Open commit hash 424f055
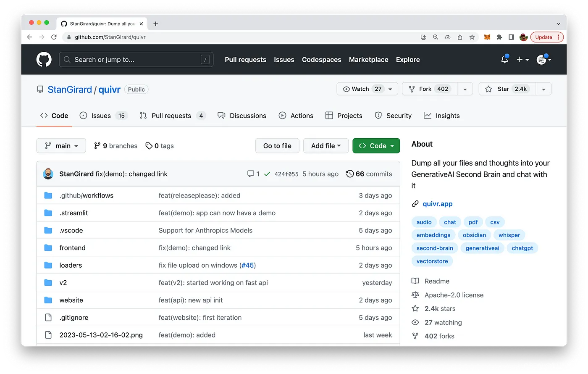This screenshot has width=588, height=374. [x=286, y=174]
